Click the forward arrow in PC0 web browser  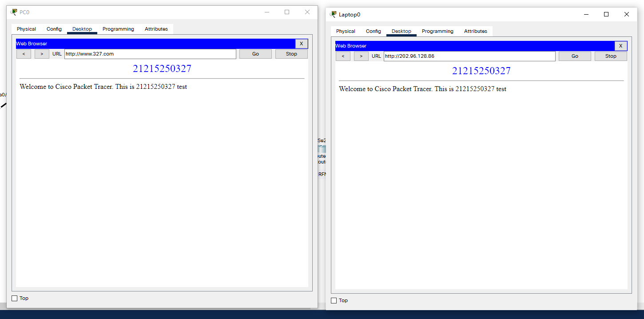(x=42, y=54)
